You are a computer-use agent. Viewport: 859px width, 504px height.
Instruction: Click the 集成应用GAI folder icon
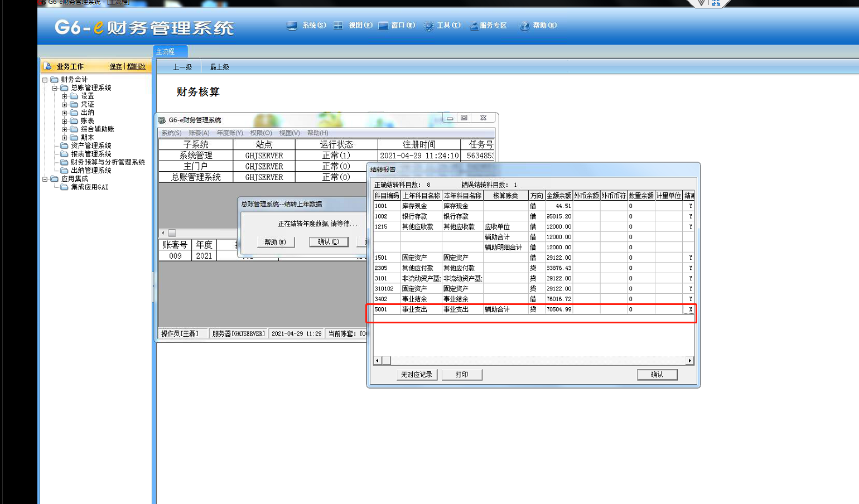(x=65, y=187)
